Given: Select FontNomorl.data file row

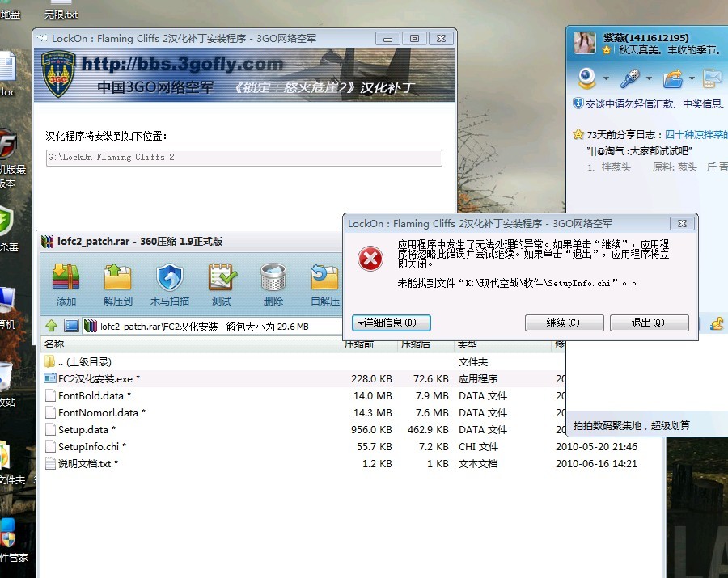Looking at the screenshot, I should 302,412.
